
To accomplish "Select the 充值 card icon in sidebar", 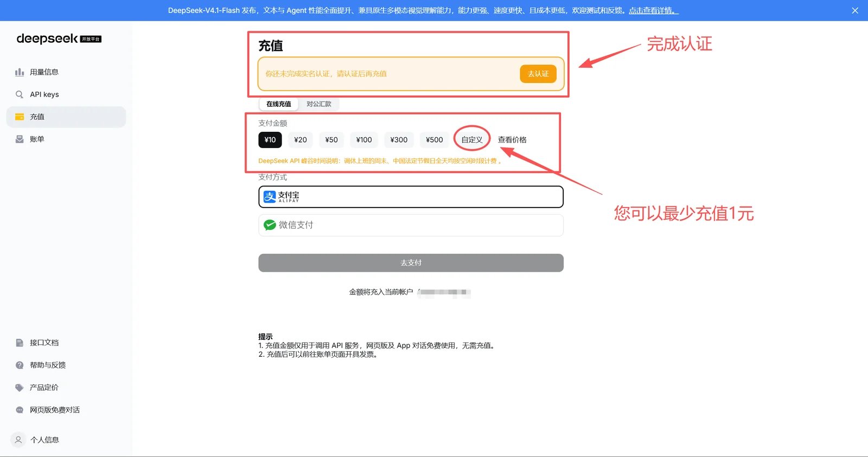I will click(20, 117).
